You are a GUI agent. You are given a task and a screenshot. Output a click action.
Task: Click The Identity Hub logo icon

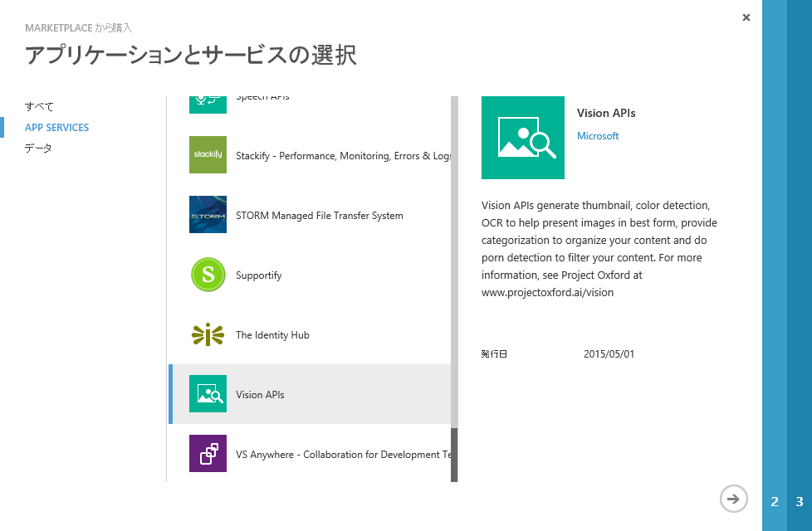click(x=208, y=334)
